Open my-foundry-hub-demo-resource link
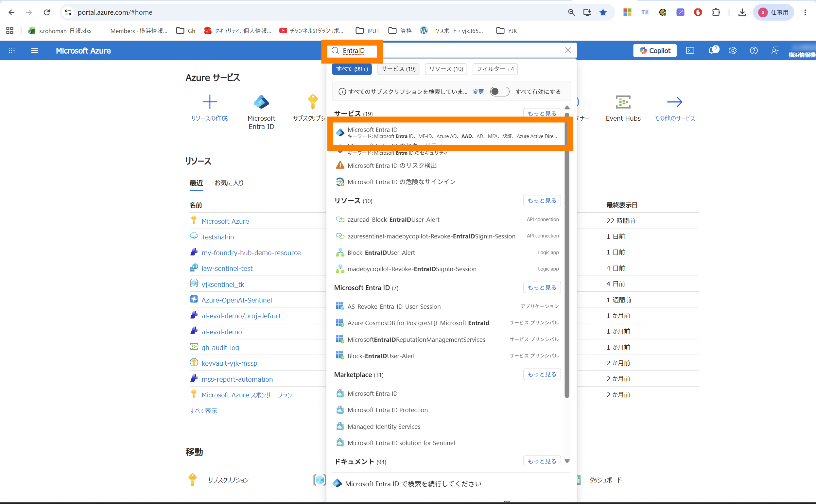This screenshot has width=816, height=504. 251,253
